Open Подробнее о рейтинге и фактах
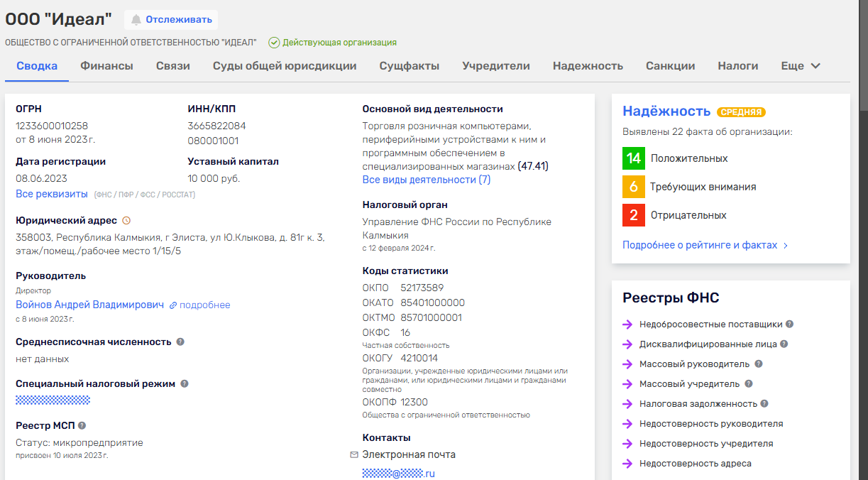This screenshot has height=480, width=868. point(705,245)
